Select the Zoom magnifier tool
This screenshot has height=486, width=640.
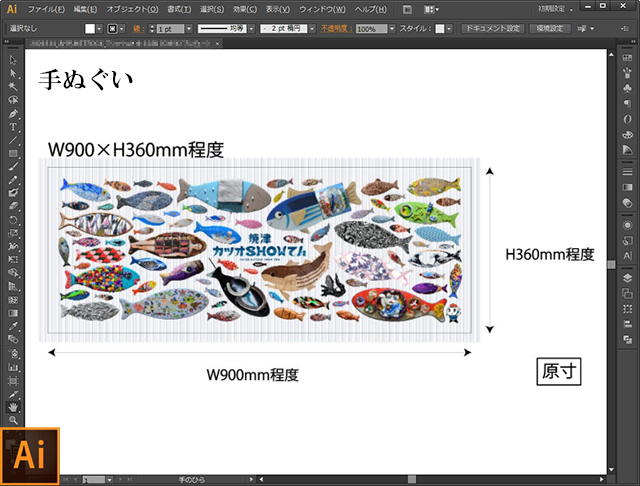click(x=13, y=420)
